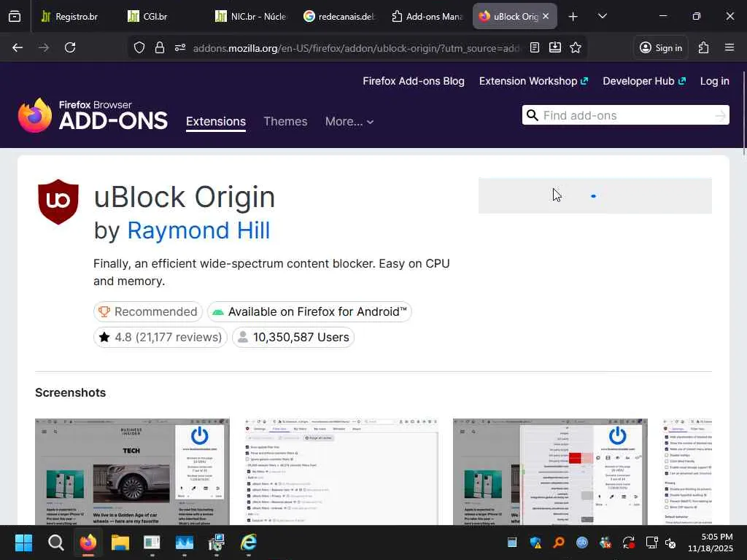Click the search submit arrow
Image resolution: width=747 pixels, height=560 pixels.
720,115
